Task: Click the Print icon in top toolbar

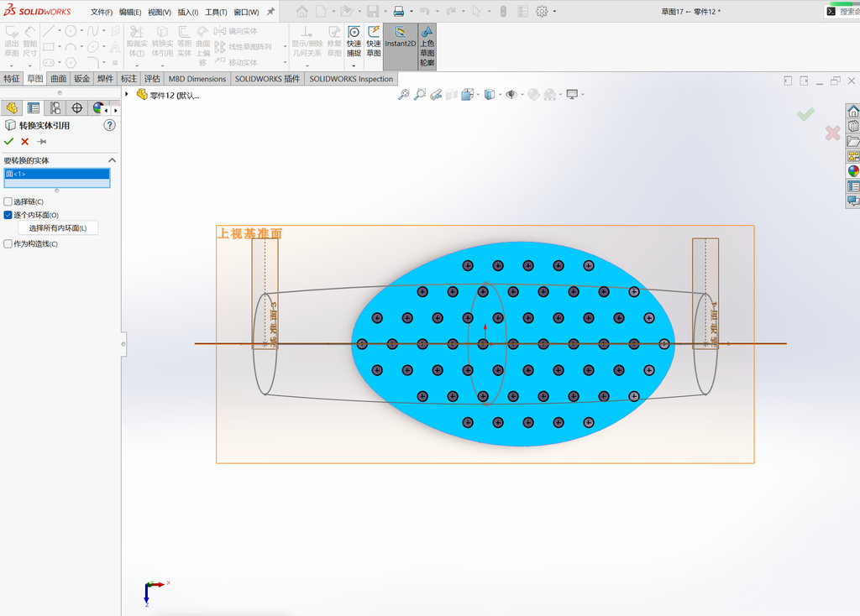Action: (x=399, y=11)
